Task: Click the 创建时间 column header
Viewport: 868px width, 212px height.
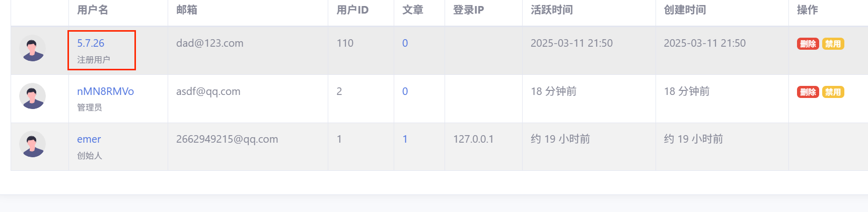Action: (685, 10)
